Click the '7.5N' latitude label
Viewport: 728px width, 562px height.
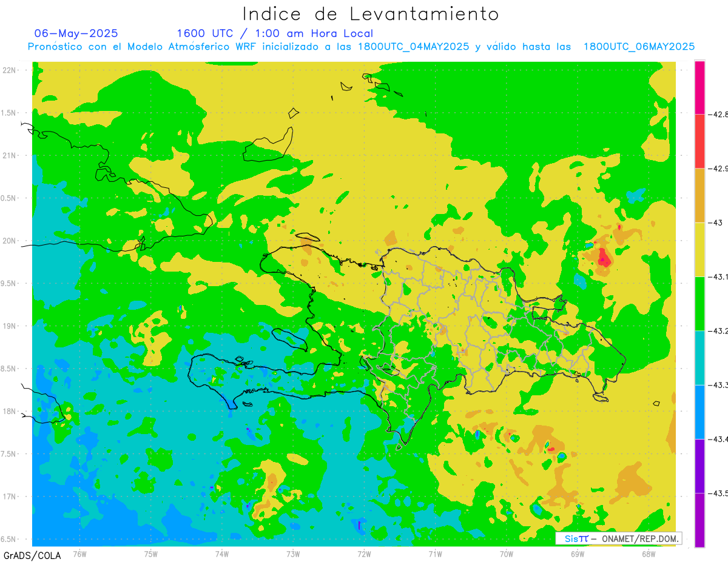coord(9,454)
